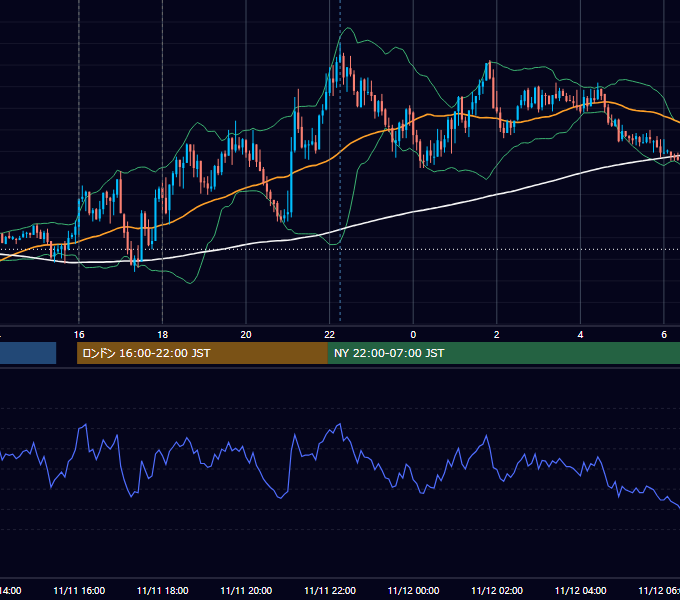The width and height of the screenshot is (680, 600).
Task: Click the white dotted horizontal price line
Action: point(340,249)
